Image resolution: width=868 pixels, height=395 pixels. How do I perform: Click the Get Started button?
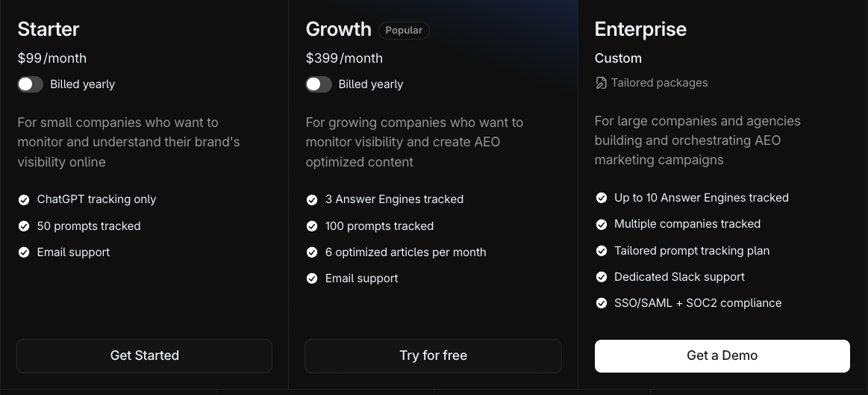pos(144,355)
